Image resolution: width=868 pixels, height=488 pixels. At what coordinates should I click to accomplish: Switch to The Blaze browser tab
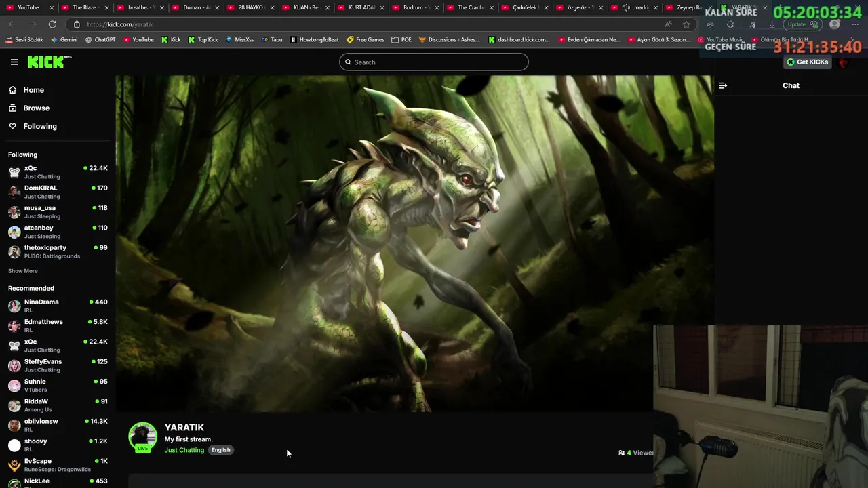pos(85,7)
